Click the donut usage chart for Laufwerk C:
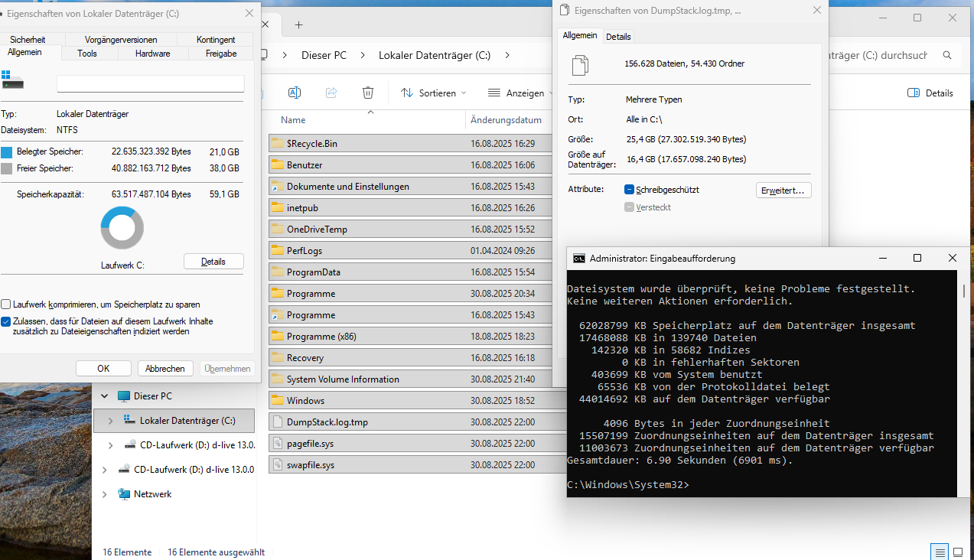The image size is (974, 560). 122,227
